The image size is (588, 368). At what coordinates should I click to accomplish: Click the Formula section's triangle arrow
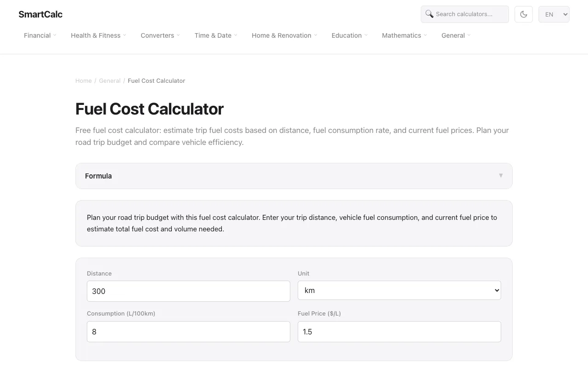(501, 176)
